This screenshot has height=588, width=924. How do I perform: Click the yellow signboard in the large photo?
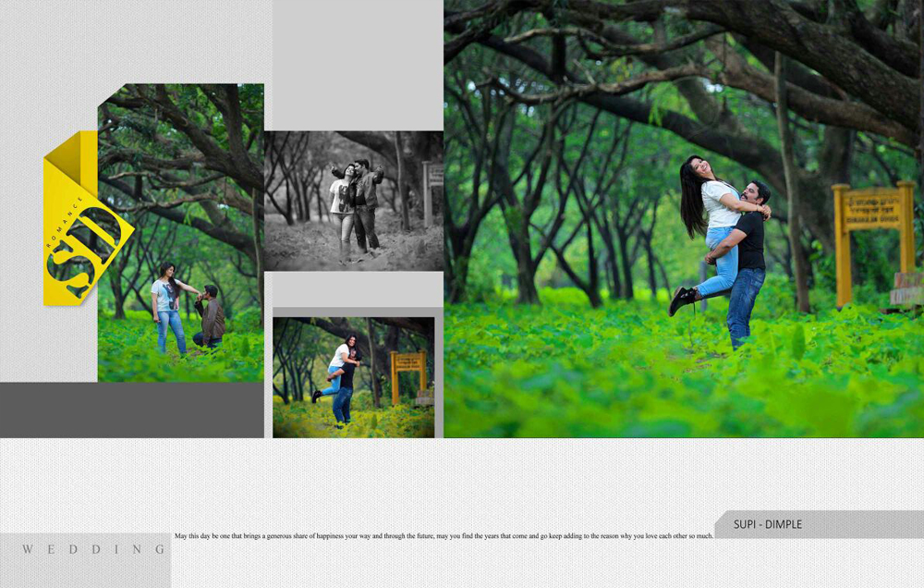pos(873,213)
